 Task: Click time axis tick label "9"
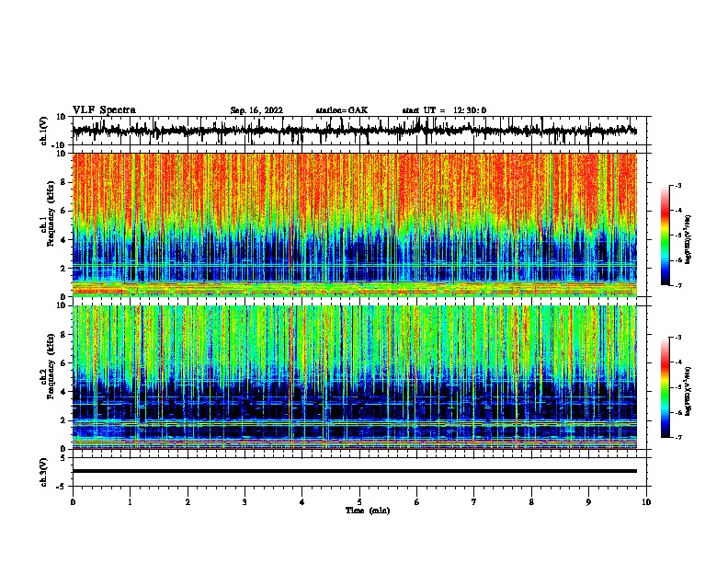[x=588, y=502]
